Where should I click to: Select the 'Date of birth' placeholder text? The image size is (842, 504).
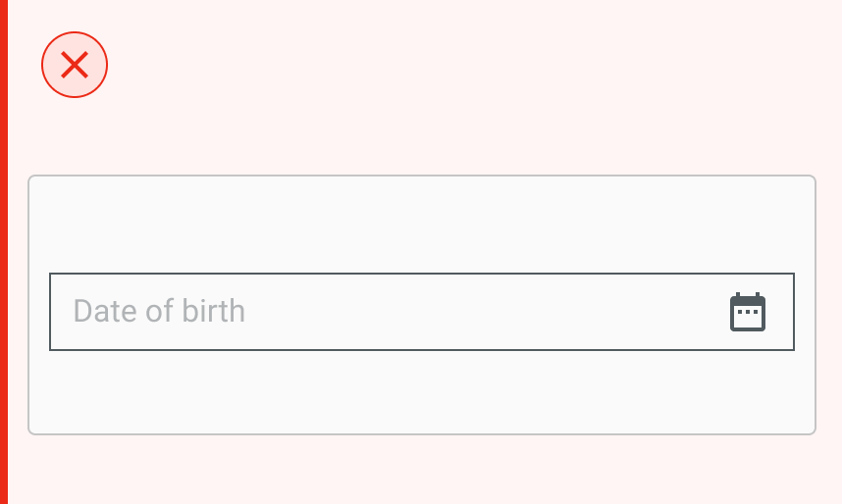159,312
